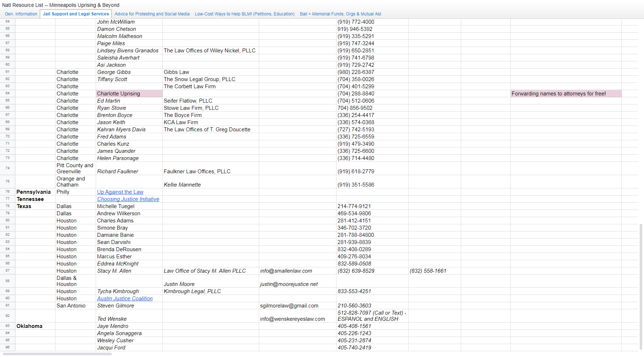Click 'The Snow Legal Group, PLLC' cell
Image resolution: width=644 pixels, height=357 pixels.
click(x=210, y=79)
